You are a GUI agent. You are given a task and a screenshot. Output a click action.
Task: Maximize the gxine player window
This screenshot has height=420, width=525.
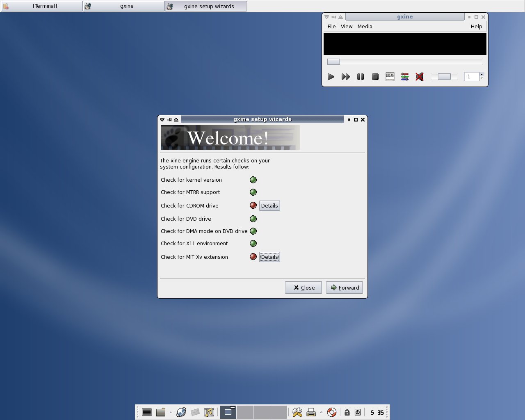coord(476,17)
